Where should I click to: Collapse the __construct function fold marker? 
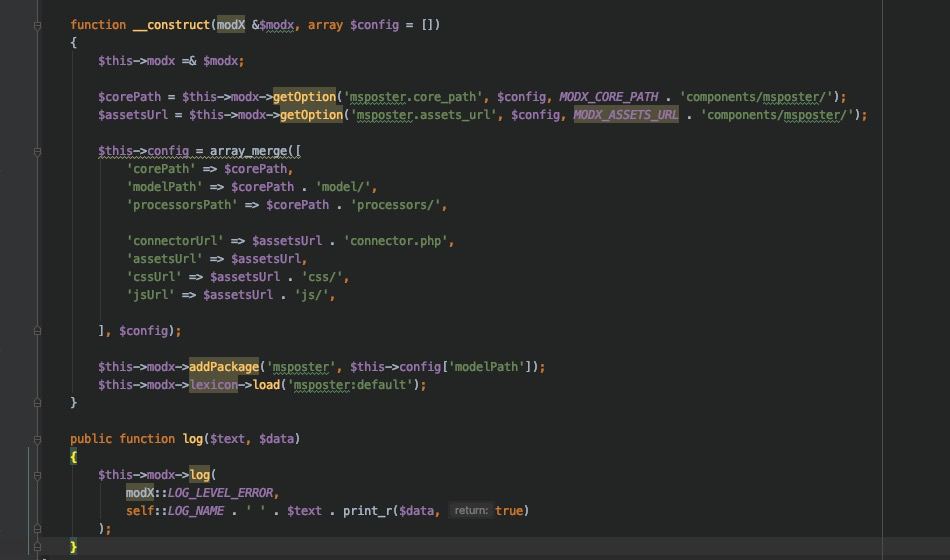[x=38, y=25]
